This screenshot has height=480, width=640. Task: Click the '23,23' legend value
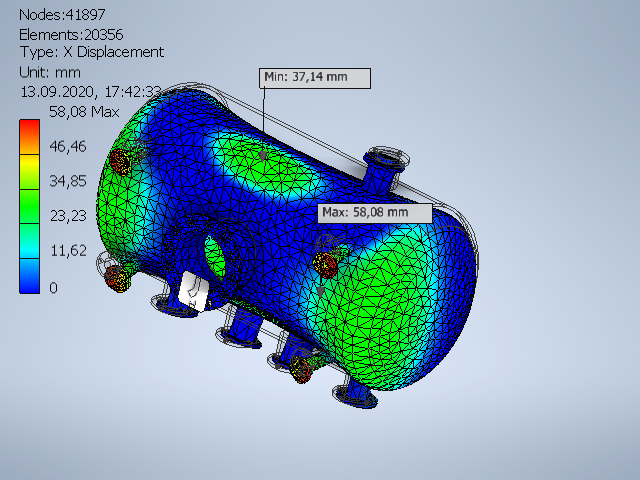coord(68,216)
